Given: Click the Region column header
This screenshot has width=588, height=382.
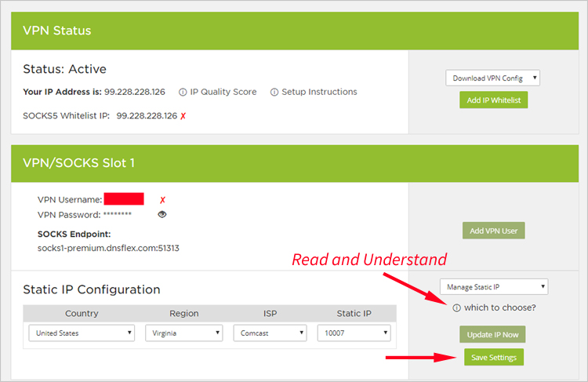Looking at the screenshot, I should (184, 313).
